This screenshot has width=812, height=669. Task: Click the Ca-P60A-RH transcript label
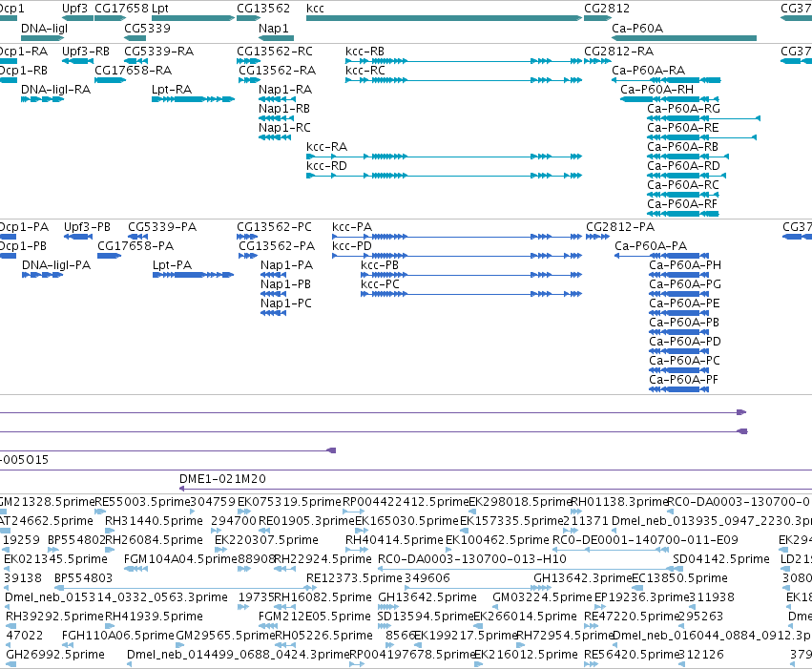pyautogui.click(x=656, y=89)
